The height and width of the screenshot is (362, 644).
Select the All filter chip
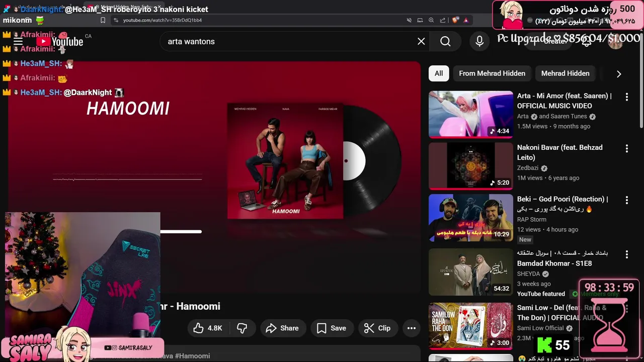pos(439,73)
